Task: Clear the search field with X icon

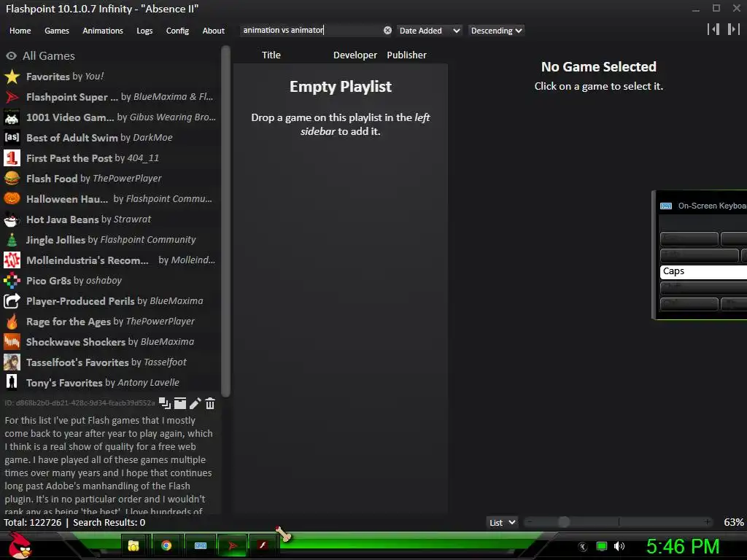Action: [x=388, y=30]
